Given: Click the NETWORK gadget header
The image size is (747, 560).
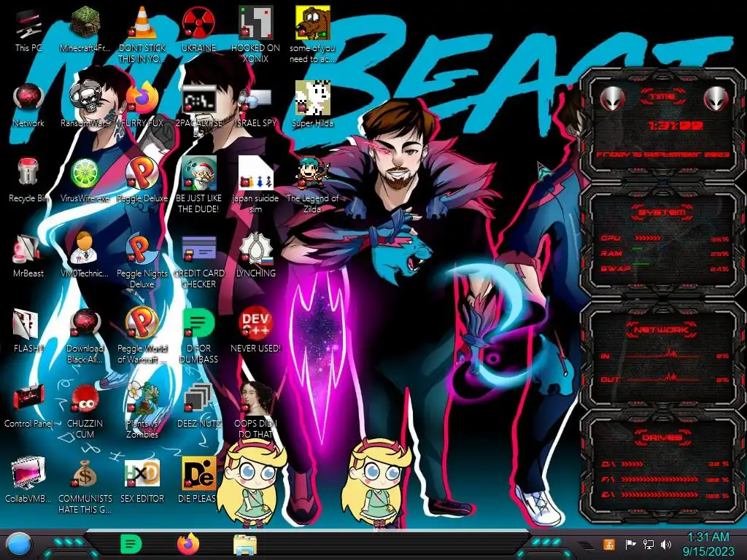Looking at the screenshot, I should click(x=661, y=330).
